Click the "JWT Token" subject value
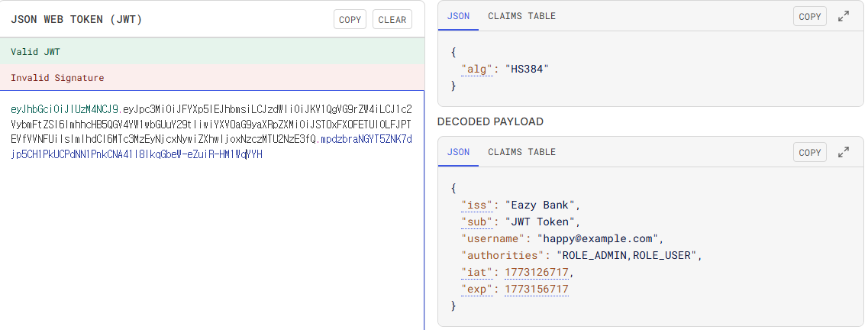Viewport: 868px width, 330px height. point(540,222)
